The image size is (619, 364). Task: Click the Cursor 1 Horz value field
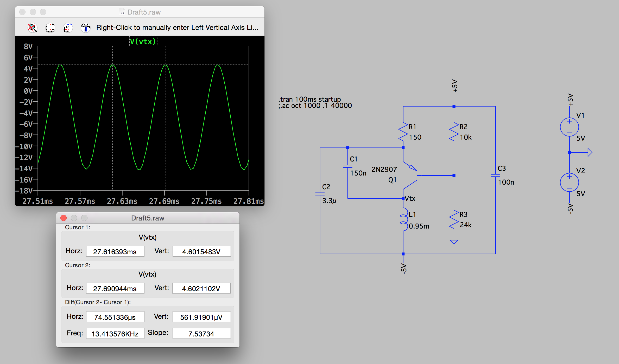115,251
